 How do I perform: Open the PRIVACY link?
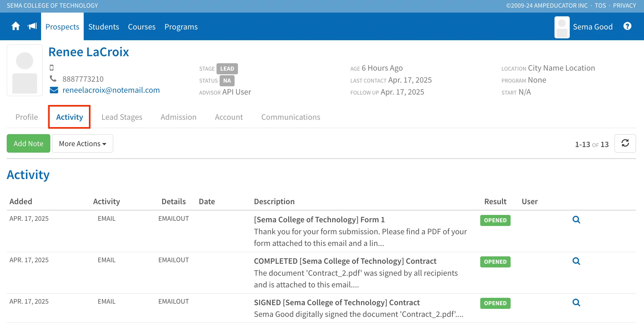624,6
